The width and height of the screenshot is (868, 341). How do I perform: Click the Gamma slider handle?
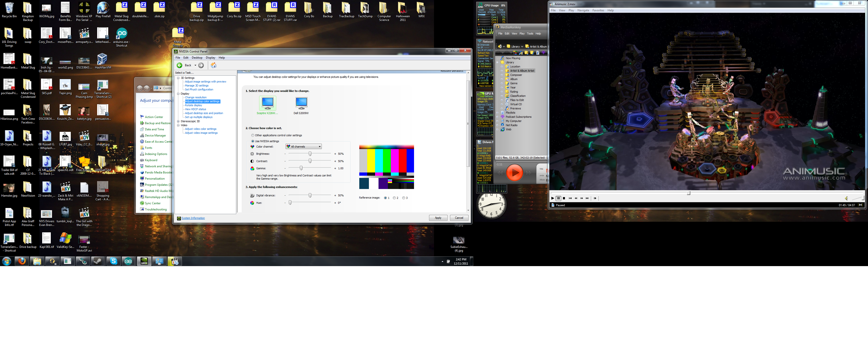301,168
